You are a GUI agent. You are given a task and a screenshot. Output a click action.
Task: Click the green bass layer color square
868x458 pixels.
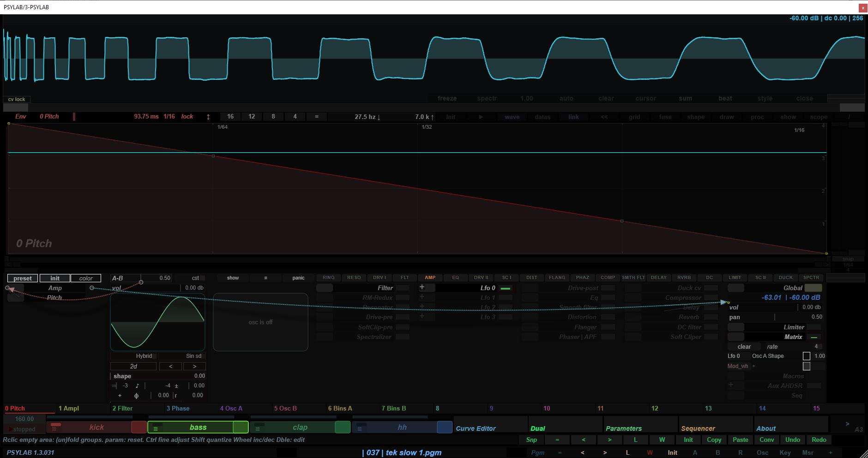coord(241,427)
